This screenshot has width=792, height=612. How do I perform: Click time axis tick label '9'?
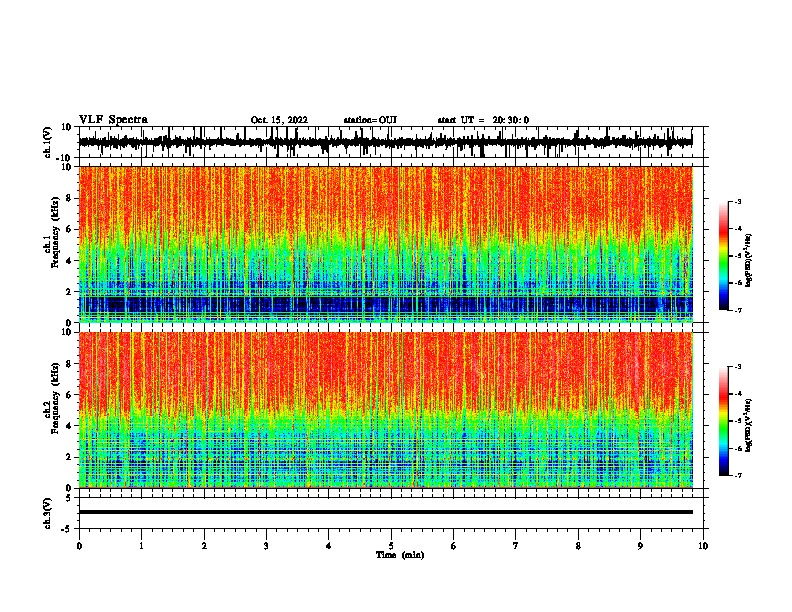pos(640,546)
